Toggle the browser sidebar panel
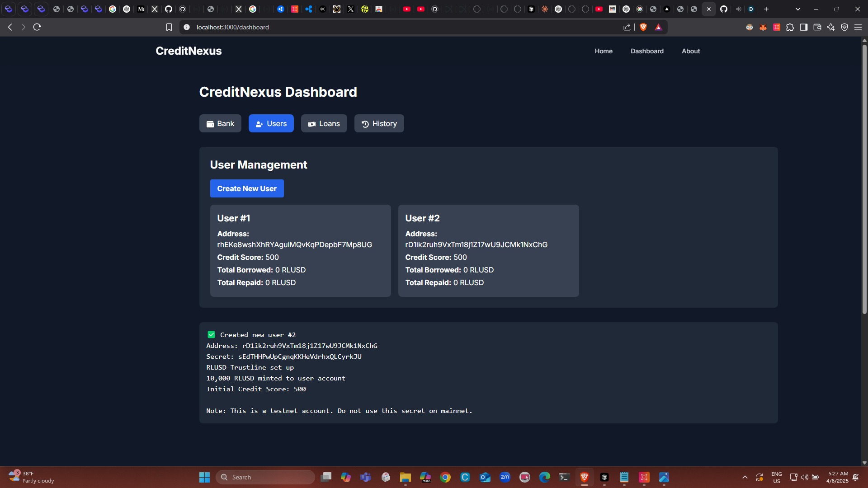The height and width of the screenshot is (488, 868). pos(803,27)
